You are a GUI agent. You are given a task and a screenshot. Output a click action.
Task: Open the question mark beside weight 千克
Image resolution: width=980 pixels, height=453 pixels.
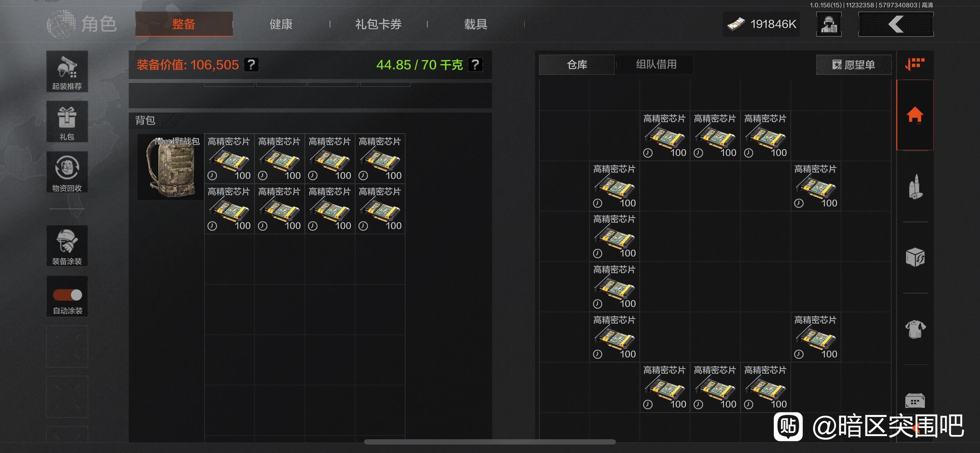click(x=475, y=65)
